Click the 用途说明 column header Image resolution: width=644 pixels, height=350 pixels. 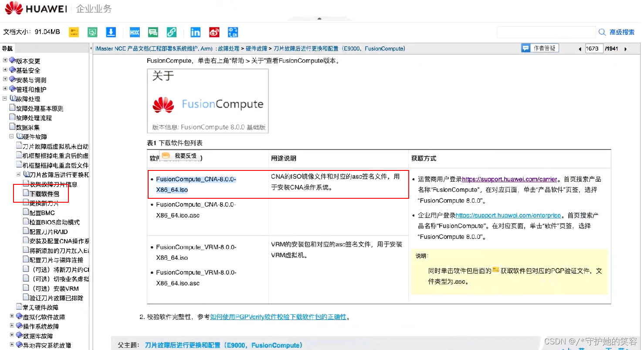[283, 158]
